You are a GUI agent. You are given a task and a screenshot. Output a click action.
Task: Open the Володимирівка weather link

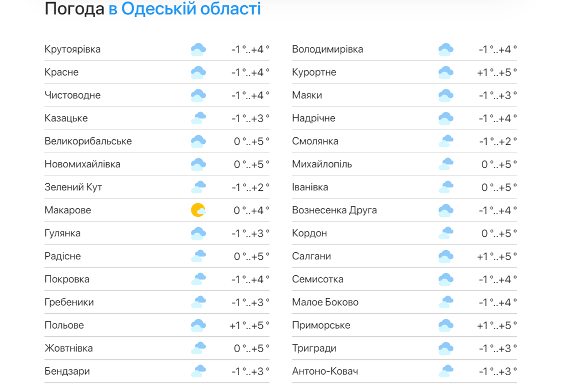[x=327, y=50]
